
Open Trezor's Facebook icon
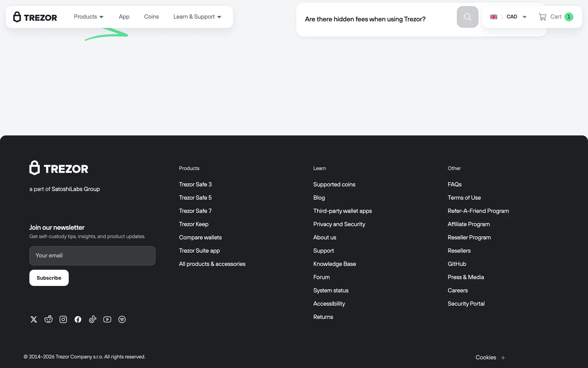(78, 319)
